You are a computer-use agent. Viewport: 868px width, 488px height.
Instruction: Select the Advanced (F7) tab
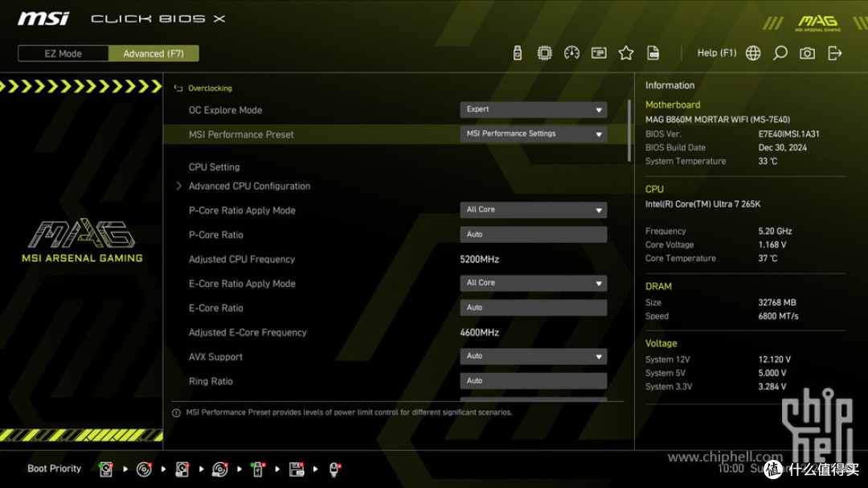154,53
